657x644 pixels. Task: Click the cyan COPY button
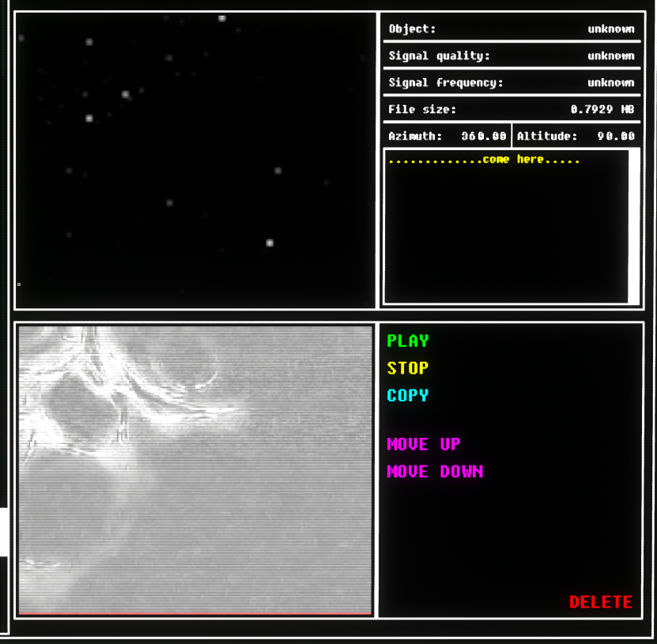tap(407, 395)
